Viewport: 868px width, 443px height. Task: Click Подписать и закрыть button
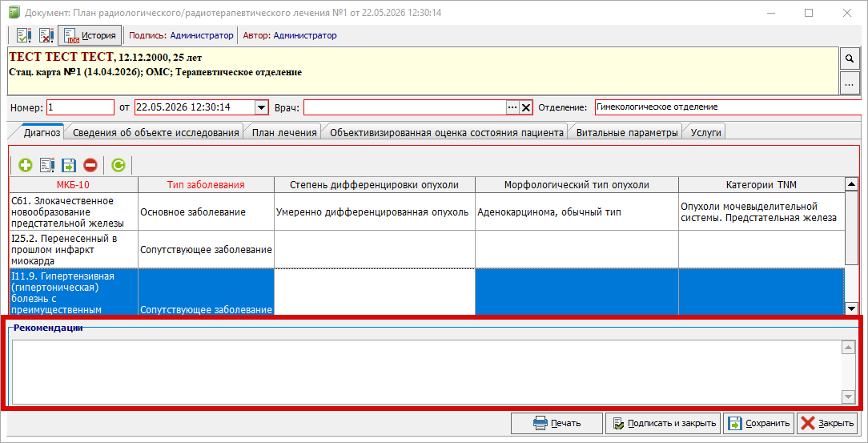pyautogui.click(x=665, y=424)
